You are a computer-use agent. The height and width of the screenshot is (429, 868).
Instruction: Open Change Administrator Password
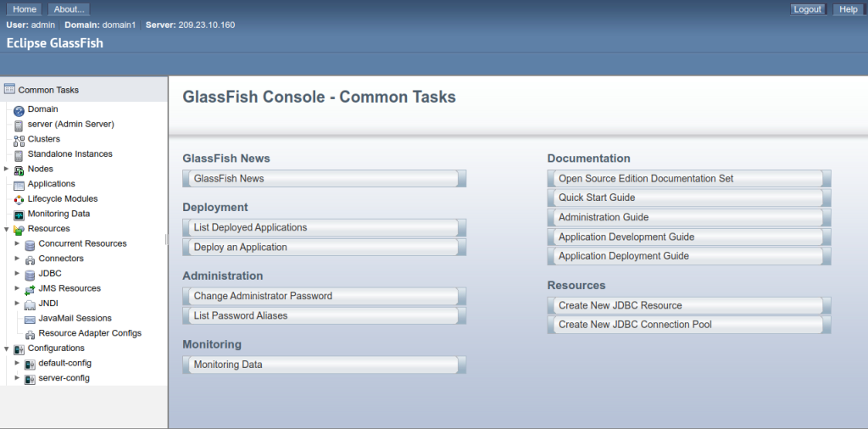pos(324,296)
